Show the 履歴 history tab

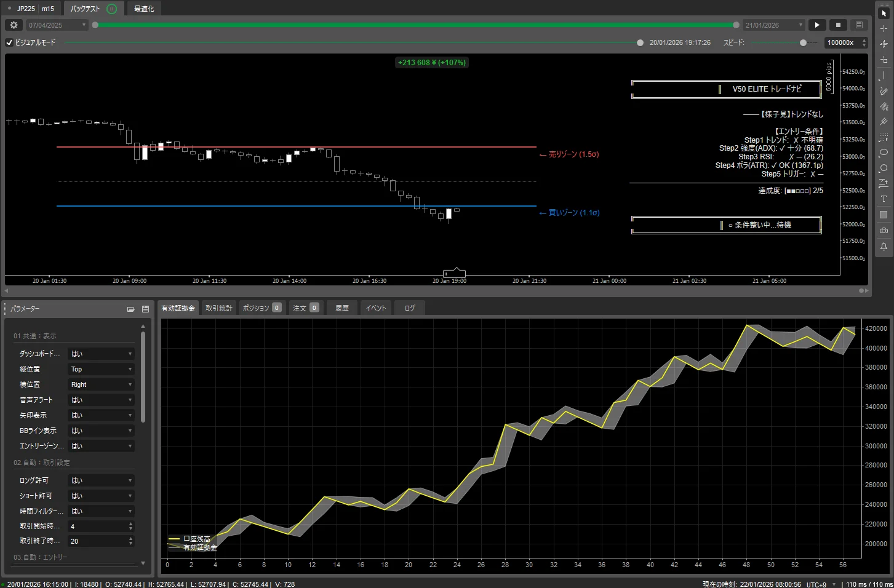coord(342,308)
